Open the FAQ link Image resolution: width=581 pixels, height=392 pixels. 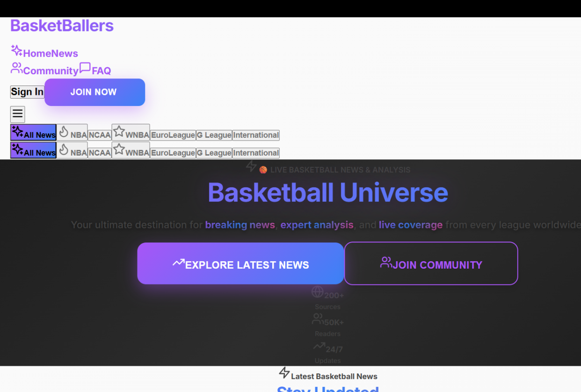click(x=101, y=71)
